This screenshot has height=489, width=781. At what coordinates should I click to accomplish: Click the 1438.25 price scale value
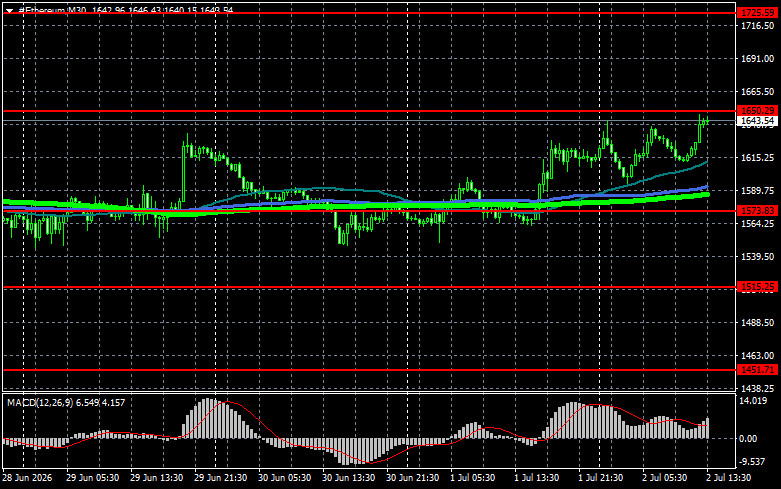[x=758, y=388]
